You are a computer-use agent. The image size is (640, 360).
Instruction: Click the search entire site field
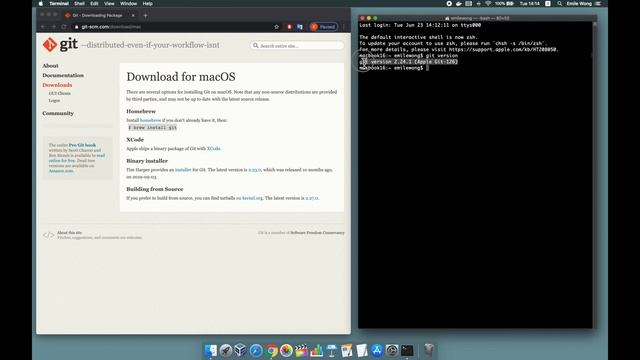pyautogui.click(x=297, y=46)
